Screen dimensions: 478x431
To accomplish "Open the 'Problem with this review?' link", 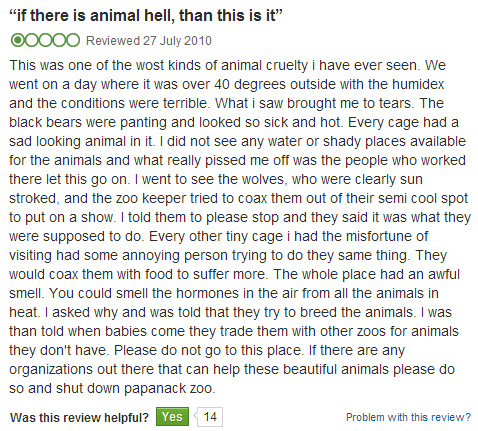I will (408, 417).
